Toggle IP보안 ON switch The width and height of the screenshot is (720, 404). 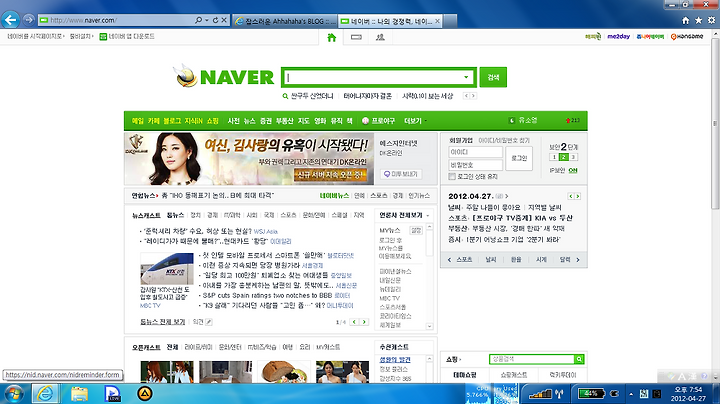(573, 170)
